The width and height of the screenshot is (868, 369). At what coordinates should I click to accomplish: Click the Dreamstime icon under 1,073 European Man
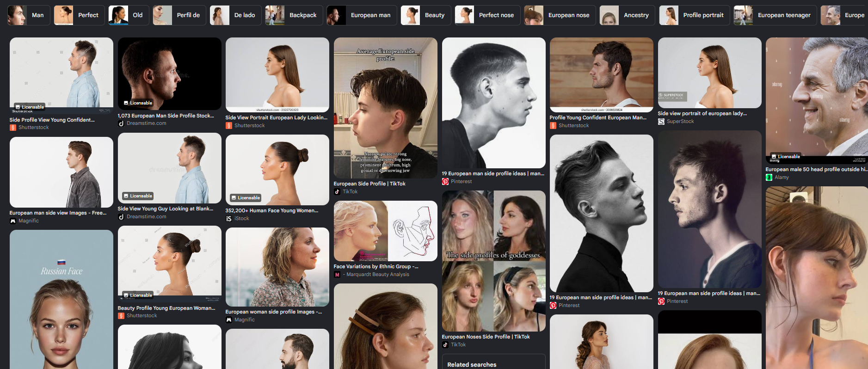click(121, 123)
